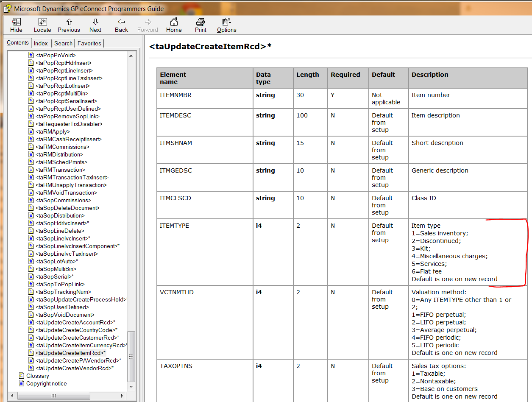Screen dimensions: 532x402
Task: Go to the Previous topic
Action: pyautogui.click(x=69, y=25)
